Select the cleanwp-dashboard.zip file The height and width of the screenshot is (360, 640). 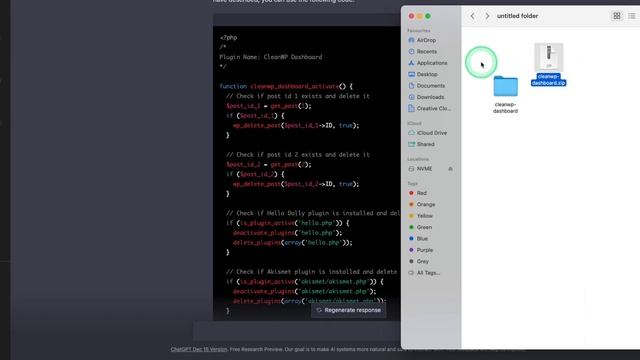point(549,64)
